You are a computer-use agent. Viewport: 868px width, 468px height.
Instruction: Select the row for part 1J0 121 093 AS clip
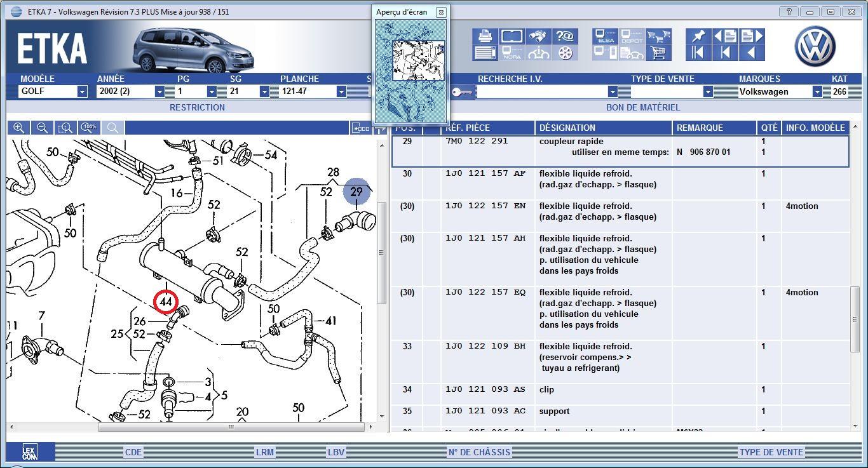coord(585,390)
